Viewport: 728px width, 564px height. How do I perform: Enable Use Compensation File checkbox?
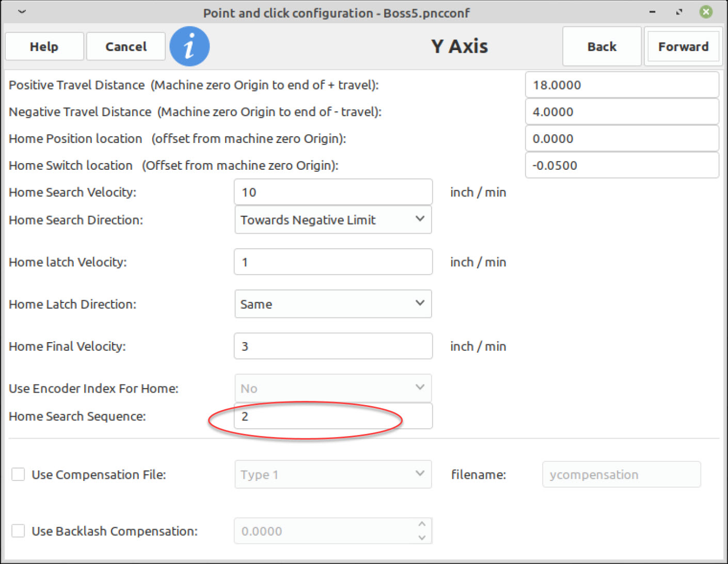[18, 474]
